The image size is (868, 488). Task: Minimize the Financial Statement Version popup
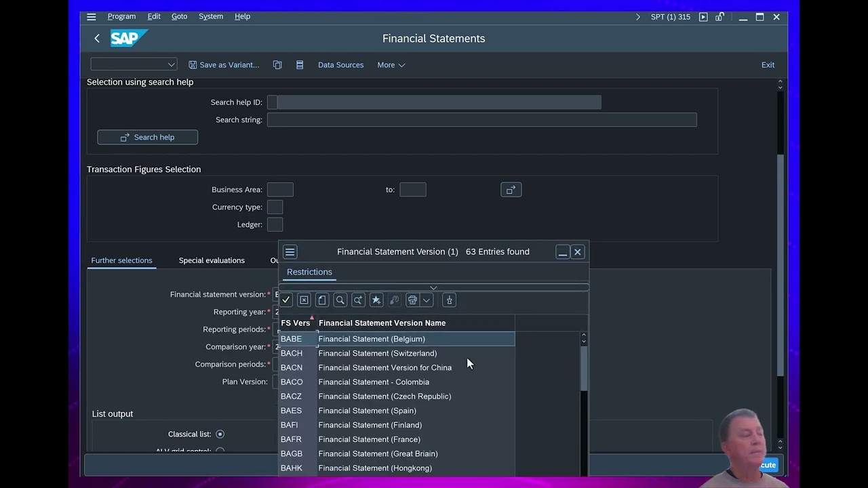(562, 252)
